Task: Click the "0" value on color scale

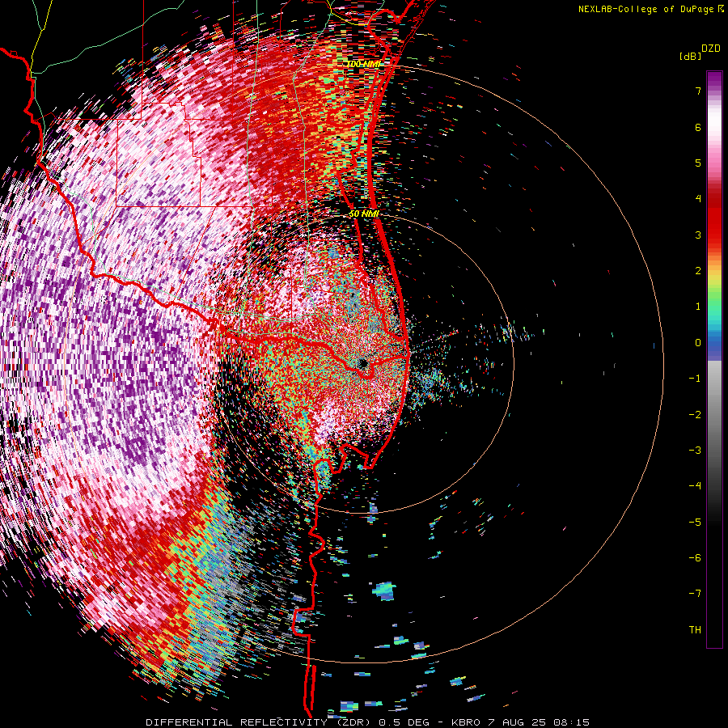Action: pyautogui.click(x=698, y=343)
